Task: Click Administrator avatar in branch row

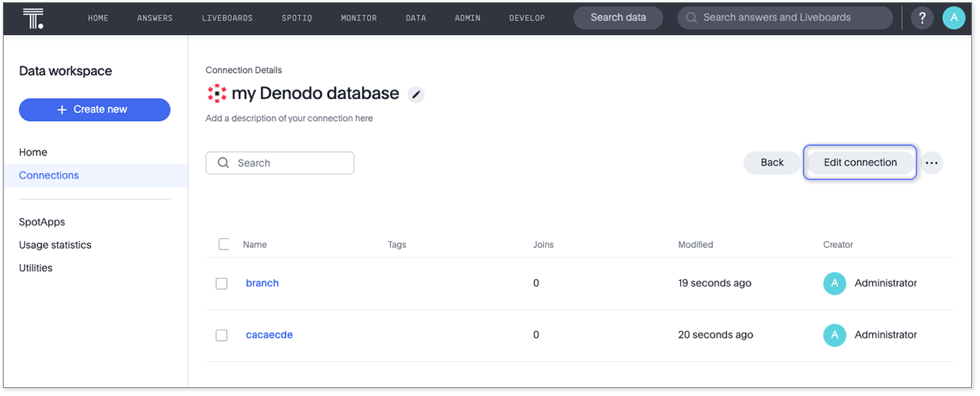Action: tap(834, 284)
